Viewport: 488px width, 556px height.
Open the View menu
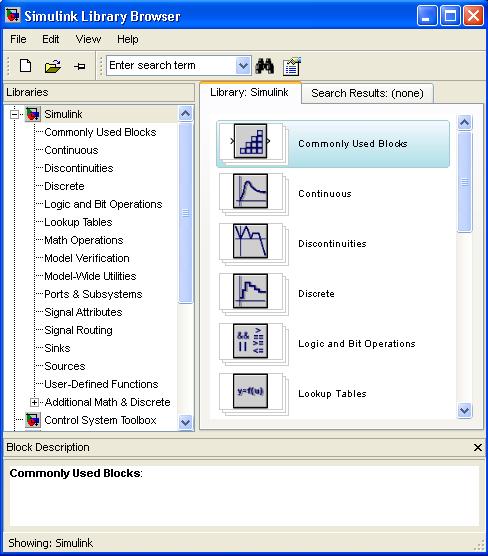click(88, 39)
